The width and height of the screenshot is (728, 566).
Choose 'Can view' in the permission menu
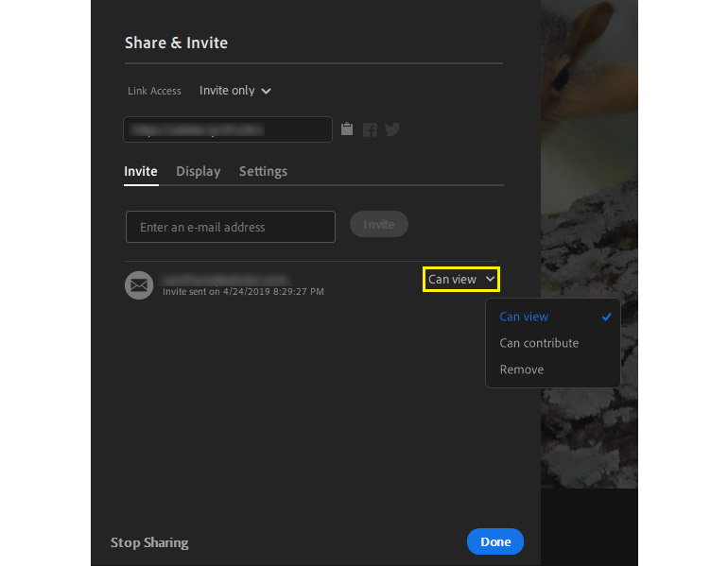(524, 317)
